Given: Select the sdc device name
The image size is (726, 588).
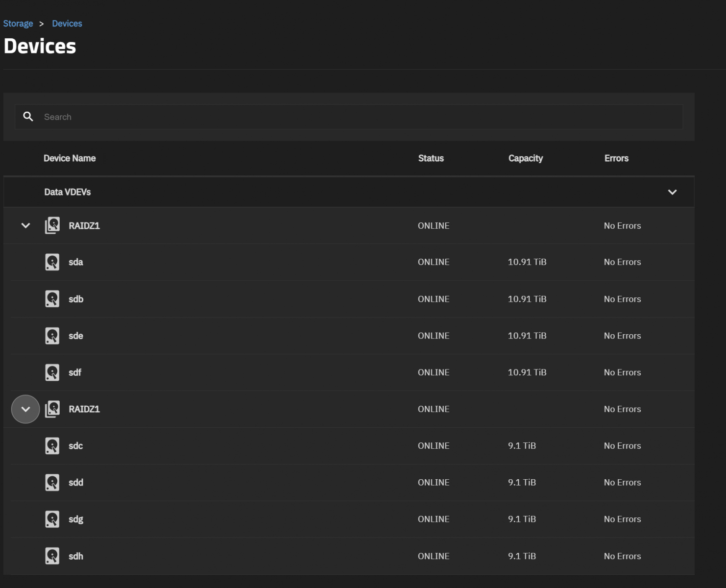Looking at the screenshot, I should (x=76, y=446).
